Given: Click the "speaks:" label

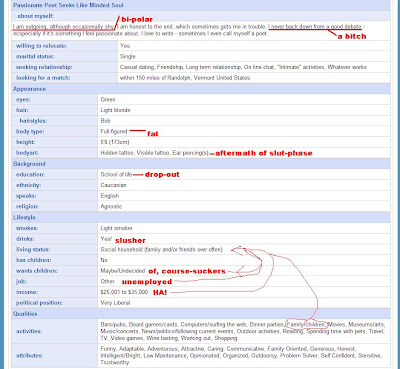Looking at the screenshot, I should pyautogui.click(x=26, y=196).
